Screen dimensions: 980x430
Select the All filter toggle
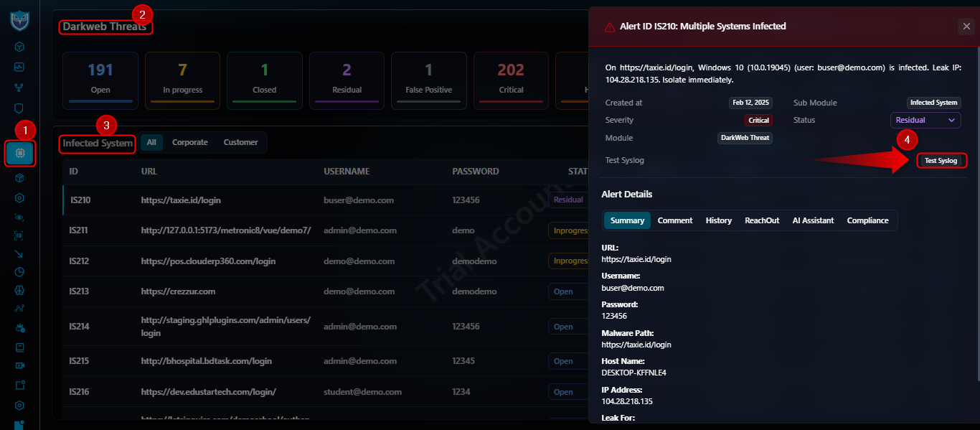click(151, 142)
